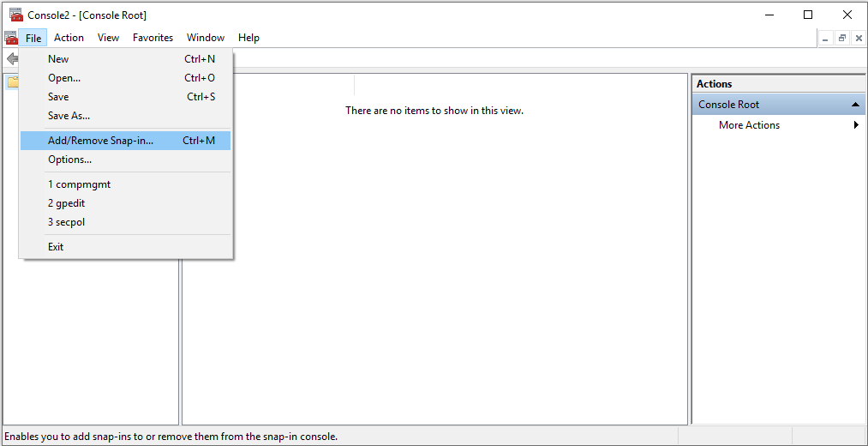
Task: Maximize the Console2 main window
Action: point(808,15)
